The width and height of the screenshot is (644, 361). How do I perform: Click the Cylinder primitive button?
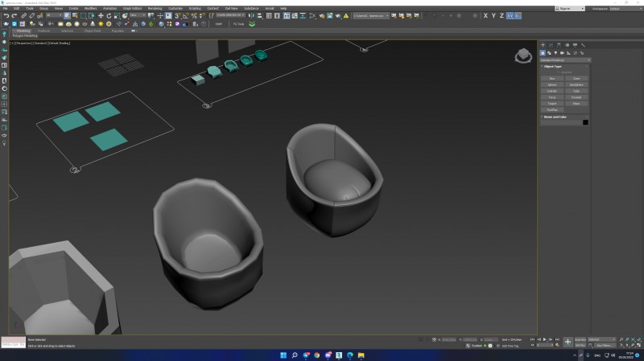[552, 91]
